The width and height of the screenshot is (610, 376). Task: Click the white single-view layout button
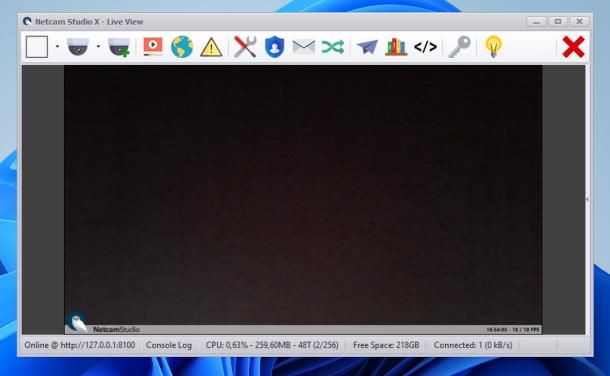(x=37, y=47)
